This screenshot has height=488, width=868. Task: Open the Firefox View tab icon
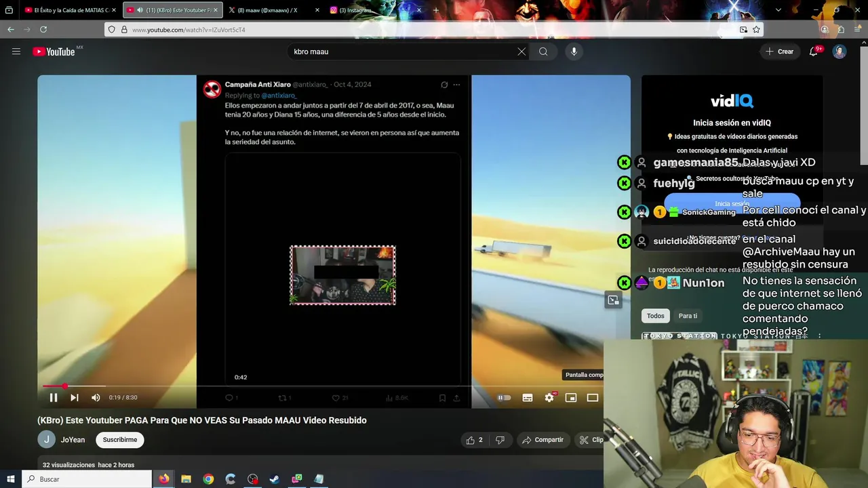pos(9,10)
